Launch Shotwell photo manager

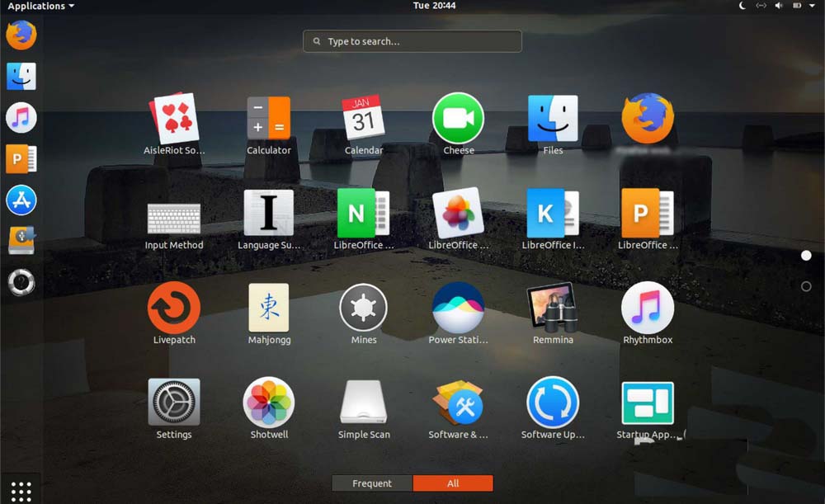coord(269,404)
